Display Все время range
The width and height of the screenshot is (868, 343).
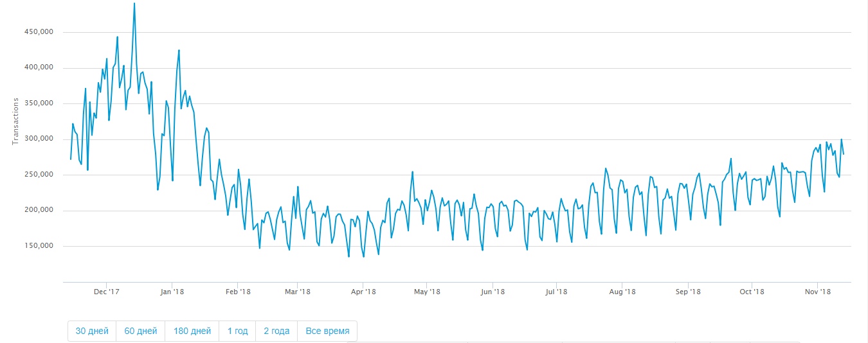click(328, 331)
